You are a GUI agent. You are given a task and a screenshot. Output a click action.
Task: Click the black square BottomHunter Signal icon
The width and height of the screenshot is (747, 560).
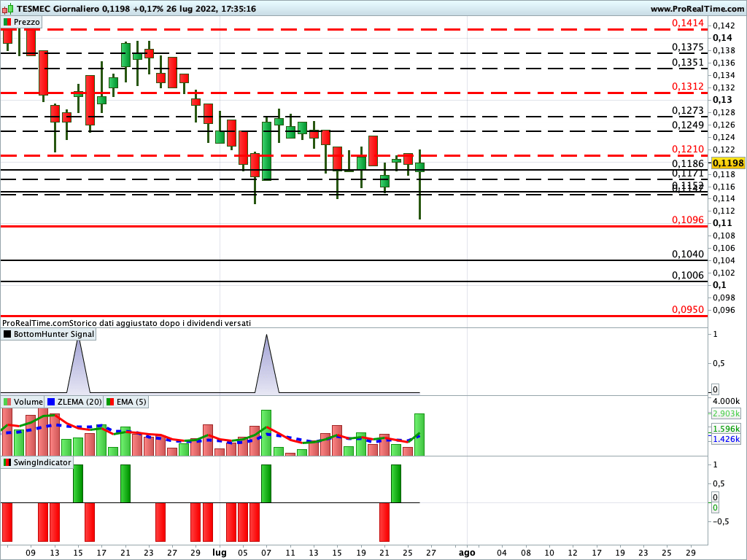[7, 334]
